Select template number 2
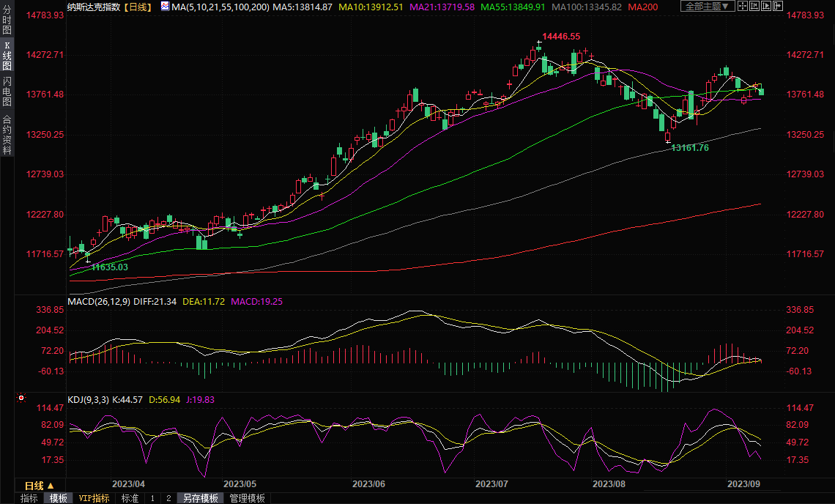Screen dimensions: 835x504 click(168, 498)
